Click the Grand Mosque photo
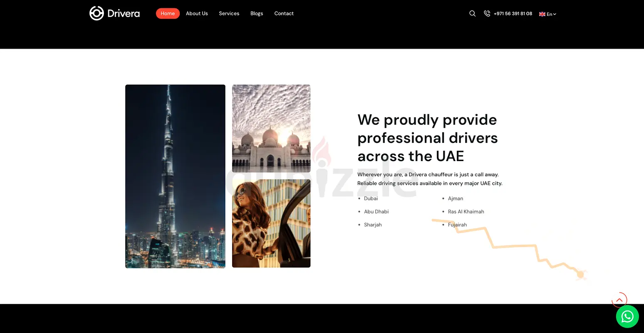 [x=271, y=128]
